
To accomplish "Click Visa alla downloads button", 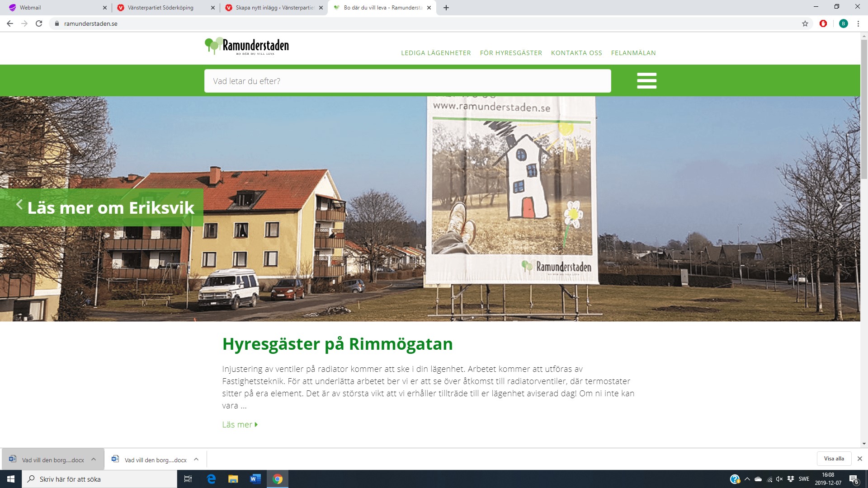I will pyautogui.click(x=834, y=459).
